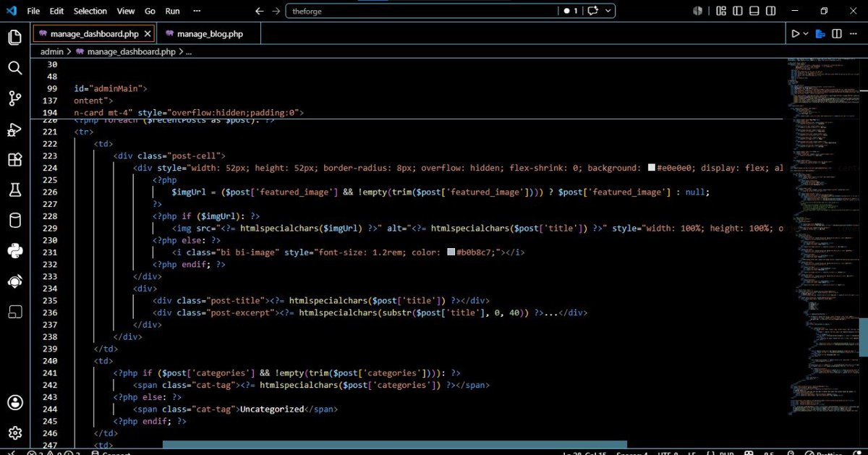Open the Copilot chat icon in title bar
Image resolution: width=868 pixels, height=455 pixels.
click(x=593, y=11)
